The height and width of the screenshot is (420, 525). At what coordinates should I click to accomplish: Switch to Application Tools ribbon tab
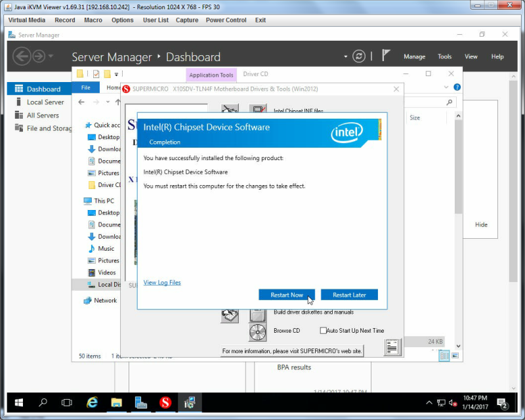[x=211, y=75]
